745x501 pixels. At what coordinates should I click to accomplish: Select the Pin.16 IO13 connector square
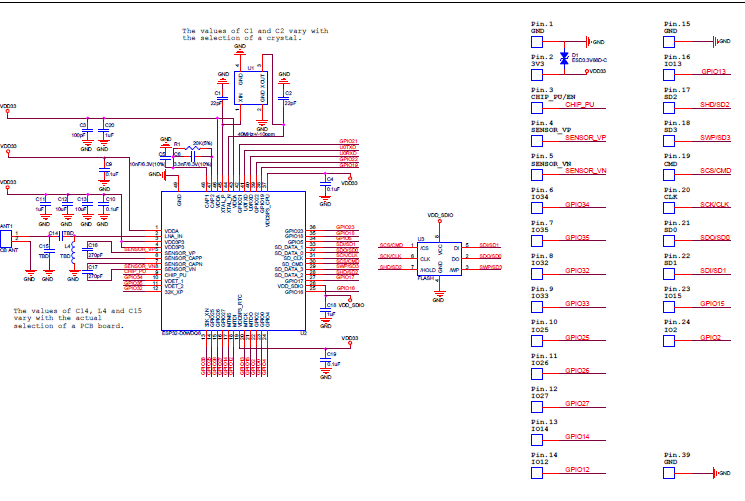tap(669, 75)
